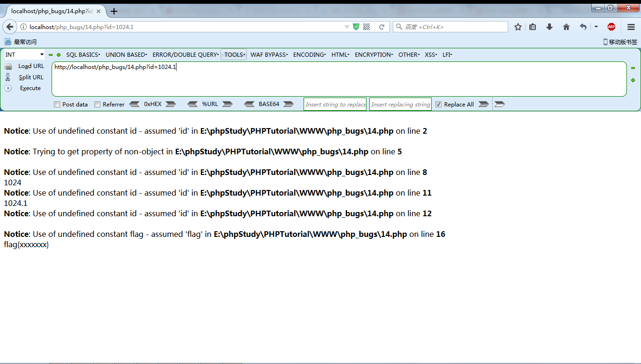Click the replace arrow after Replace All
Screen dimensions: 641x364
pyautogui.click(x=483, y=104)
